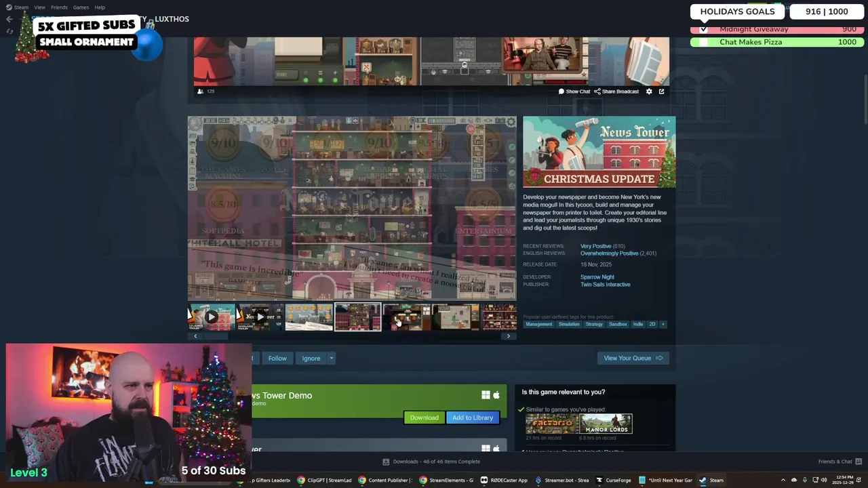Viewport: 868px width, 488px height.
Task: Click the system tray volume icon
Action: [x=824, y=481]
